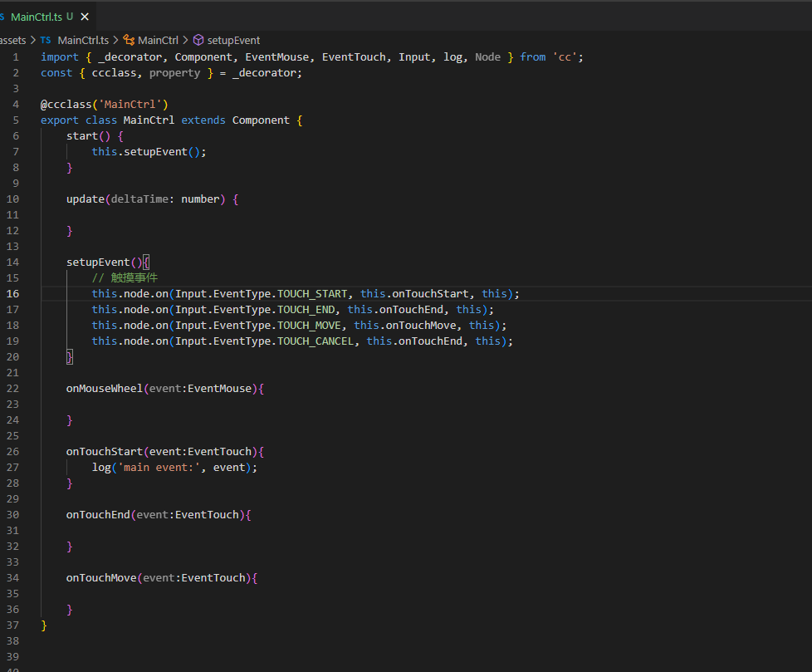Click Component after the extends keyword

click(x=261, y=120)
